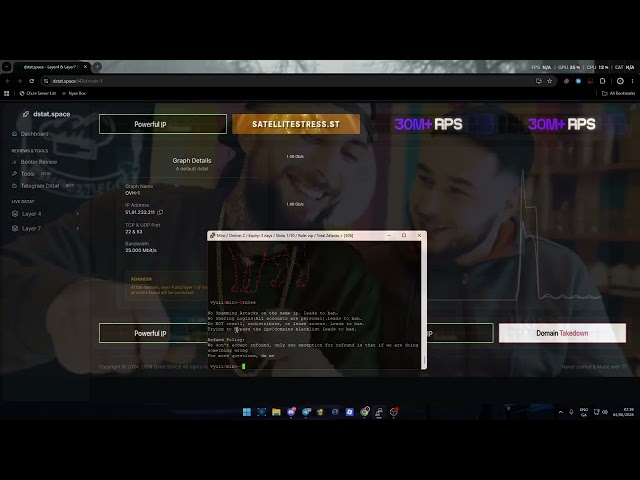Copy the IP address with the copy icon
Viewport: 640px width, 480px height.
[x=160, y=212]
